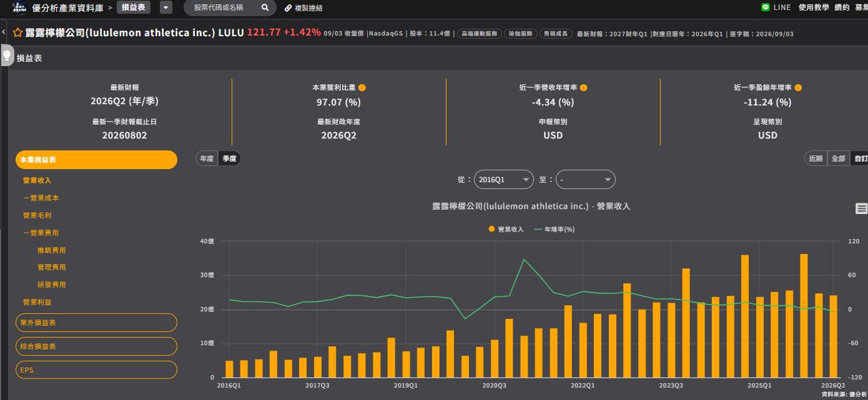Click the 男裝成長 tag
868x400 pixels.
(556, 34)
